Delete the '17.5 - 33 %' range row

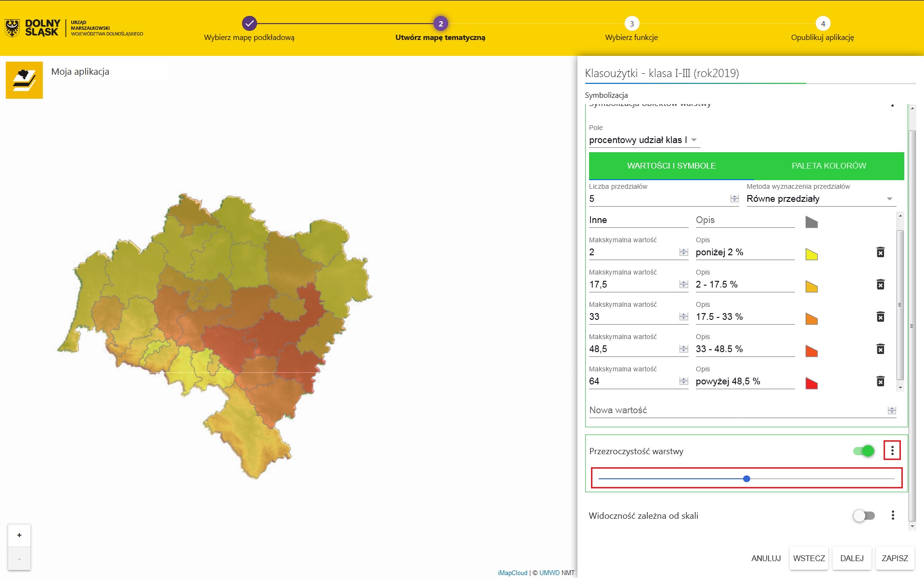coord(880,317)
